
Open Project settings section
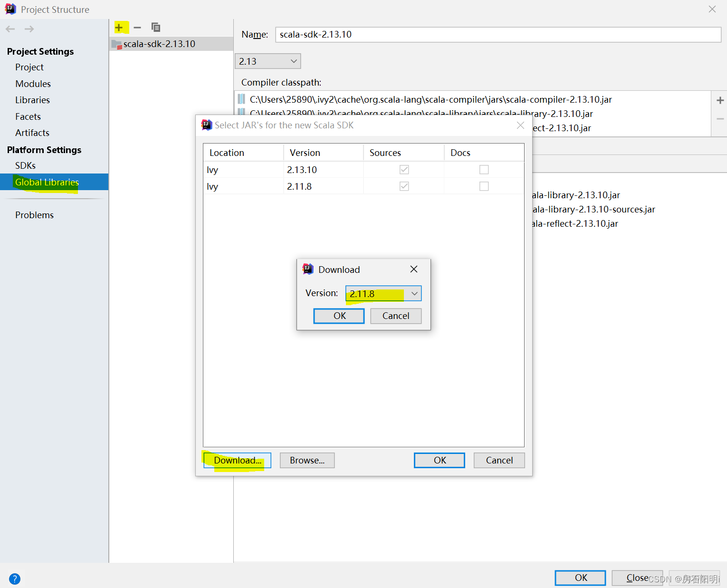click(29, 67)
